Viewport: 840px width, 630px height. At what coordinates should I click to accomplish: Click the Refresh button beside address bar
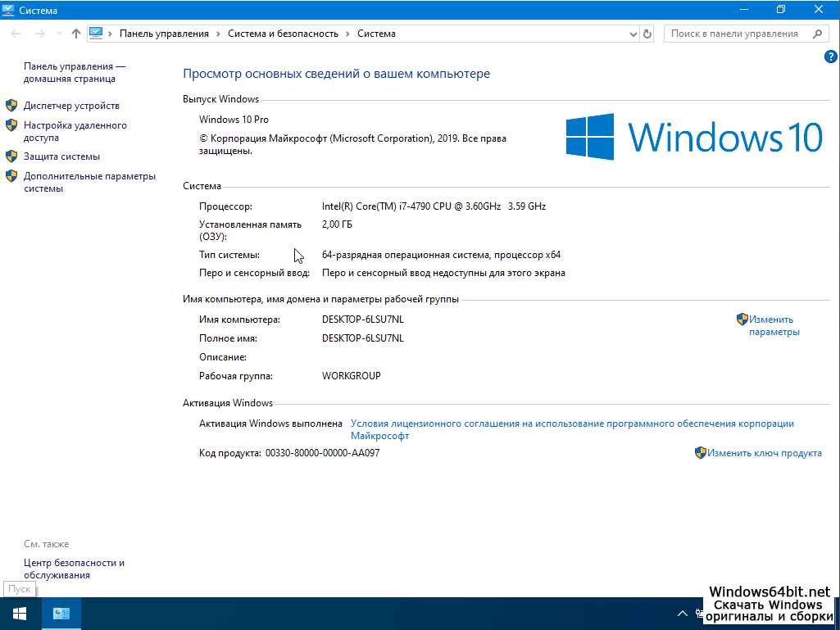[647, 34]
